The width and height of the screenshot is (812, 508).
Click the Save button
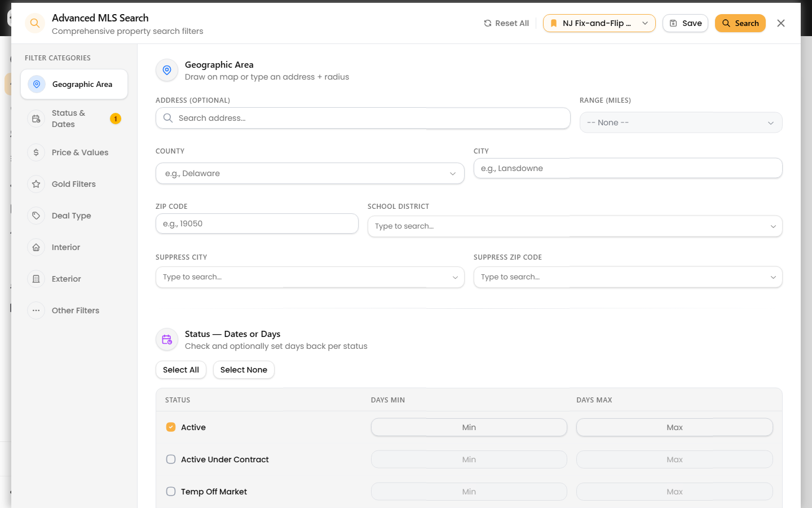[685, 23]
